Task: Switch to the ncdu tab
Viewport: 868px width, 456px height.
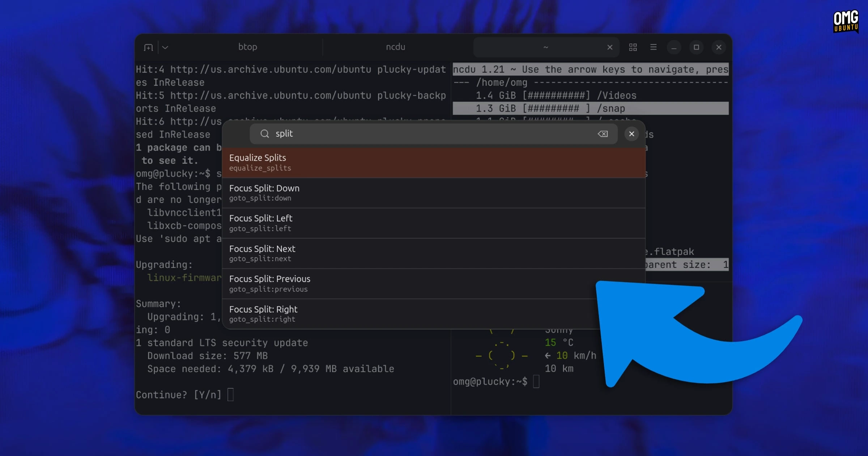Action: [395, 47]
